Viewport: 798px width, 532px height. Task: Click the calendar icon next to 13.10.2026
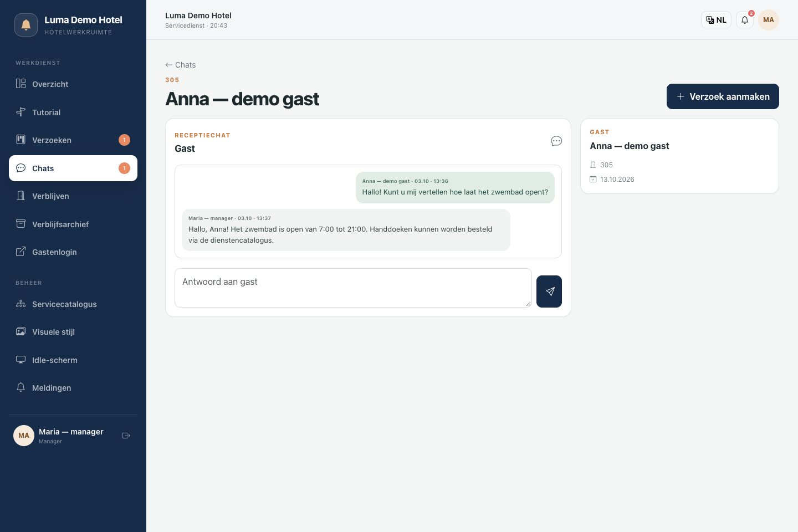pos(593,180)
